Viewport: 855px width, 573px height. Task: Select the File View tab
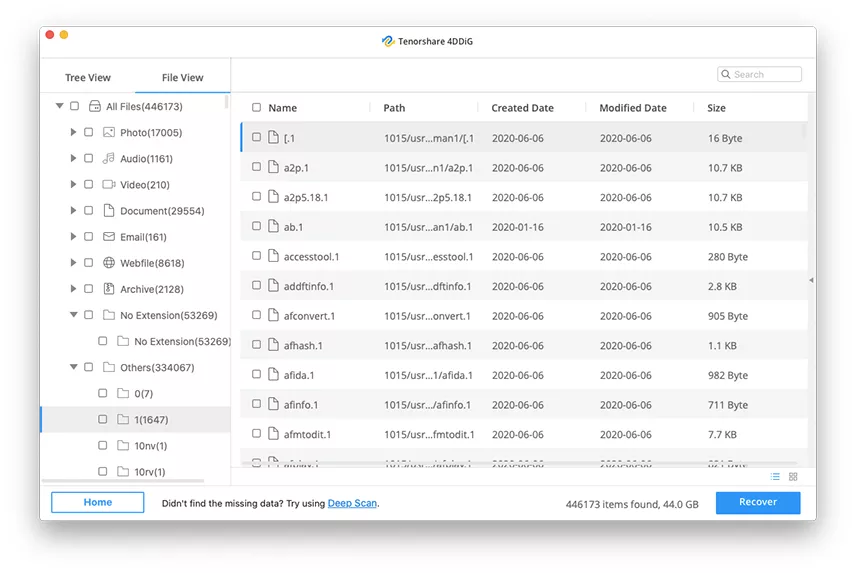click(x=182, y=78)
